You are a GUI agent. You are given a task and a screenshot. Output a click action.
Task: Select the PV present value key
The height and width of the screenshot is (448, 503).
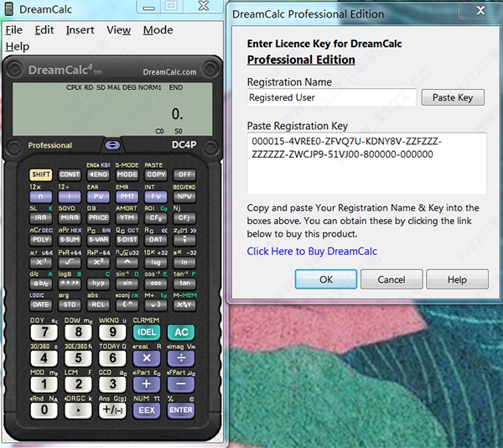coord(98,196)
